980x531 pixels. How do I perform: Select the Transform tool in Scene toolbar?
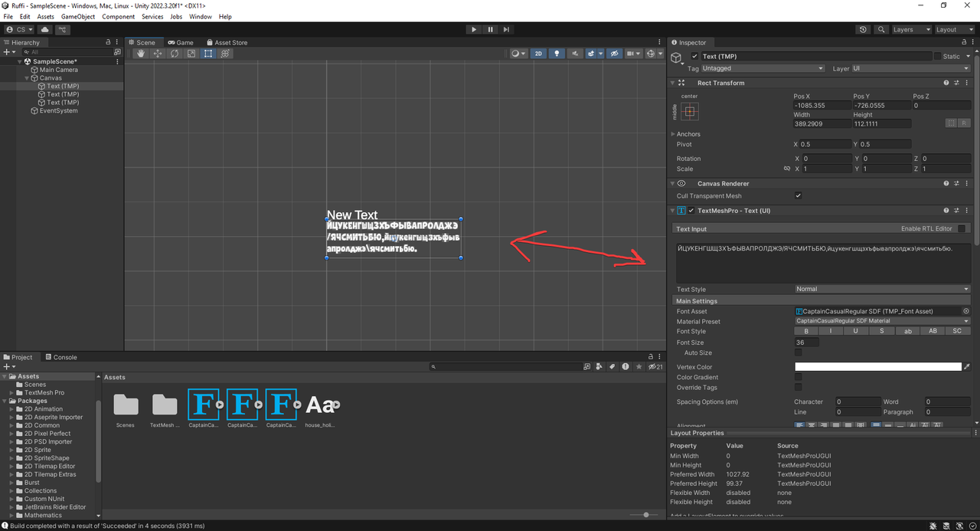225,54
